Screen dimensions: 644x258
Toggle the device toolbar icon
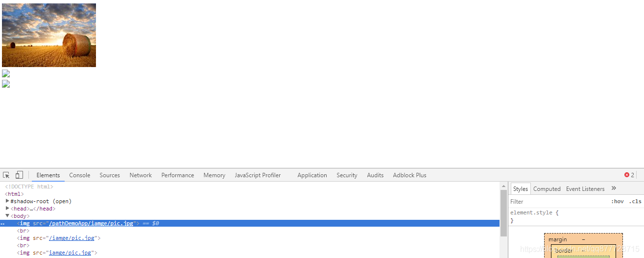(19, 175)
